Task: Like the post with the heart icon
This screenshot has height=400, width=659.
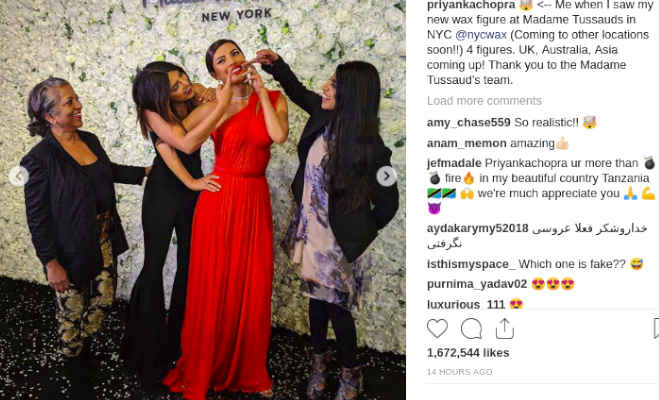Action: pyautogui.click(x=437, y=328)
